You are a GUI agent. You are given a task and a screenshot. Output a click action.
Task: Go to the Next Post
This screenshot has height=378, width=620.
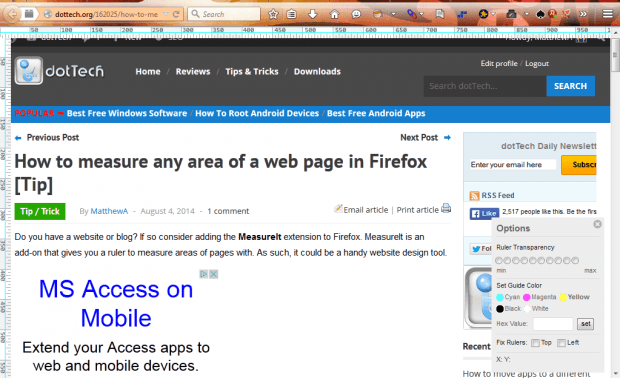(425, 138)
